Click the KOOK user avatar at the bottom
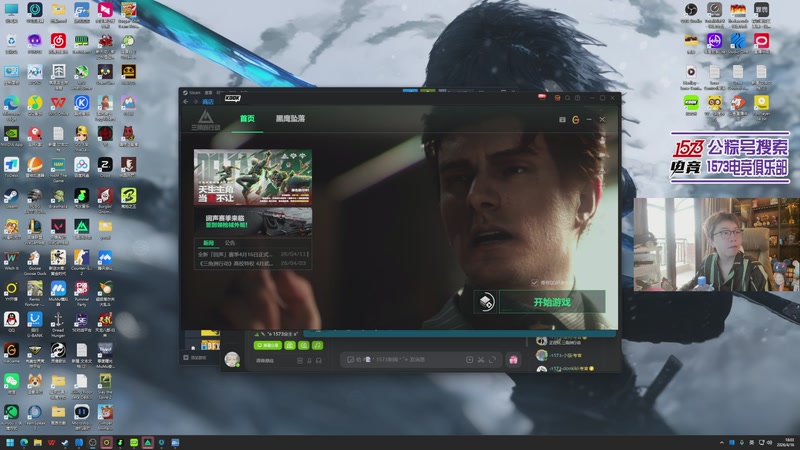This screenshot has width=800, height=450. pos(232,359)
